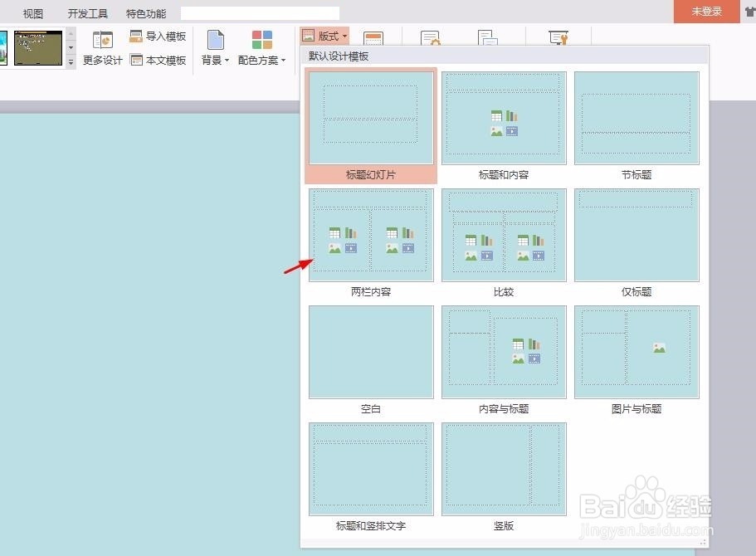The height and width of the screenshot is (556, 756).
Task: Show next row of design themes
Action: [x=71, y=48]
